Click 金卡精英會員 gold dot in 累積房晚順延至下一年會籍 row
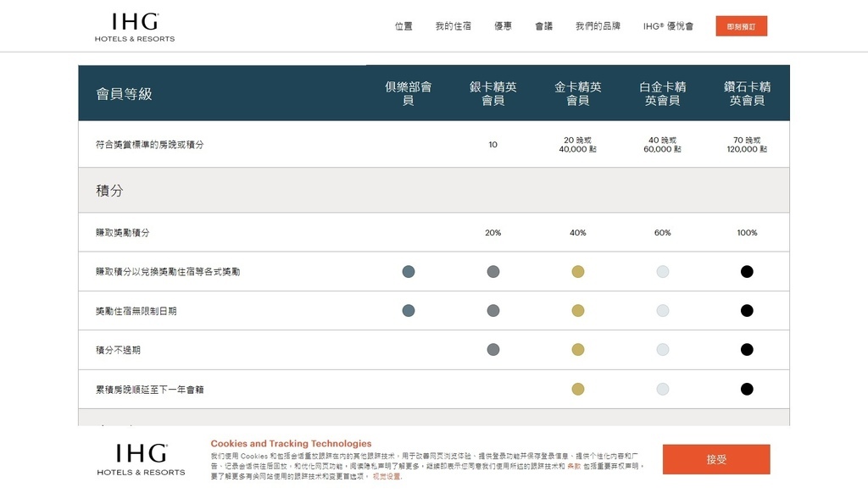This screenshot has width=868, height=493. [578, 389]
